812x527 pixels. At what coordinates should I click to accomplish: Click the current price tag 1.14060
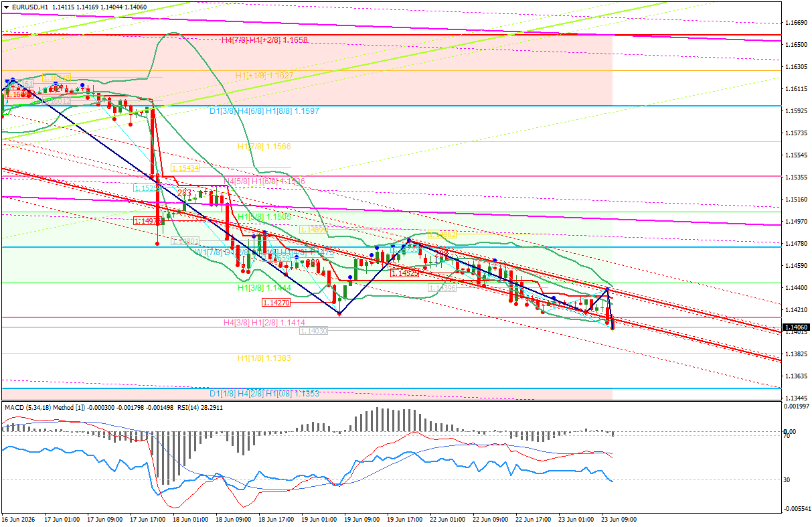[796, 328]
